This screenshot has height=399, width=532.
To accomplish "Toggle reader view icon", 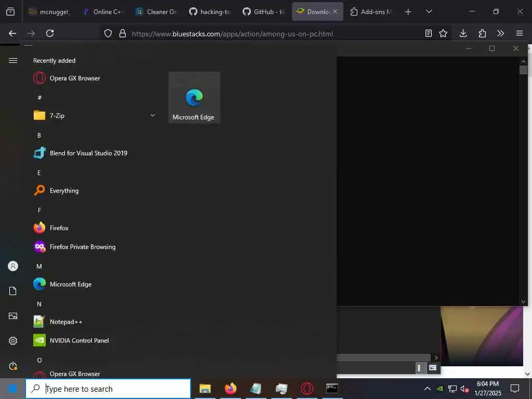I will click(x=429, y=33).
